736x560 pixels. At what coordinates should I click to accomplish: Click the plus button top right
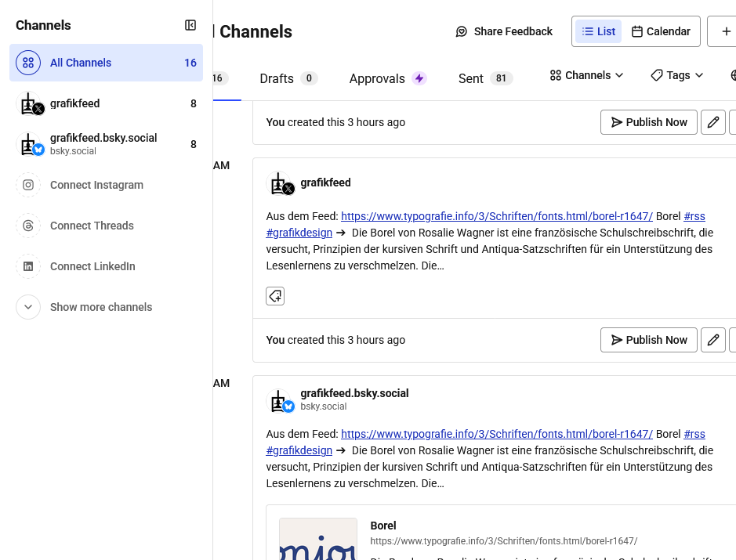[x=726, y=31]
